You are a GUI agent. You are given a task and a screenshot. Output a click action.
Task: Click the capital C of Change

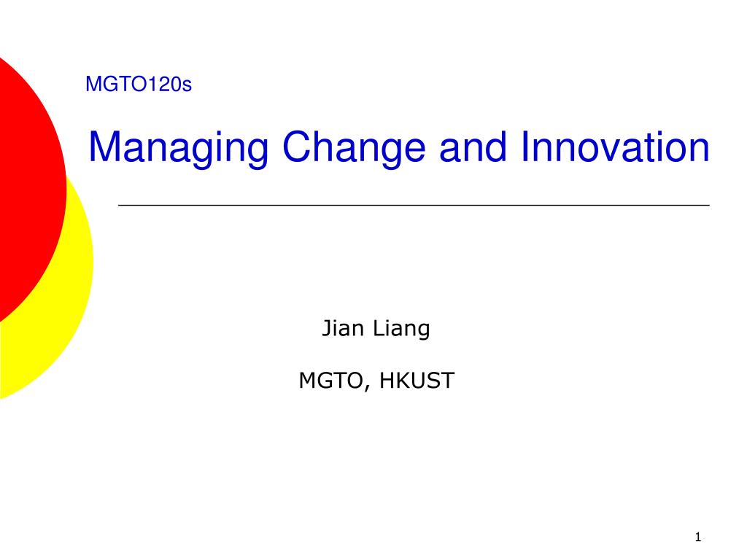[298, 147]
